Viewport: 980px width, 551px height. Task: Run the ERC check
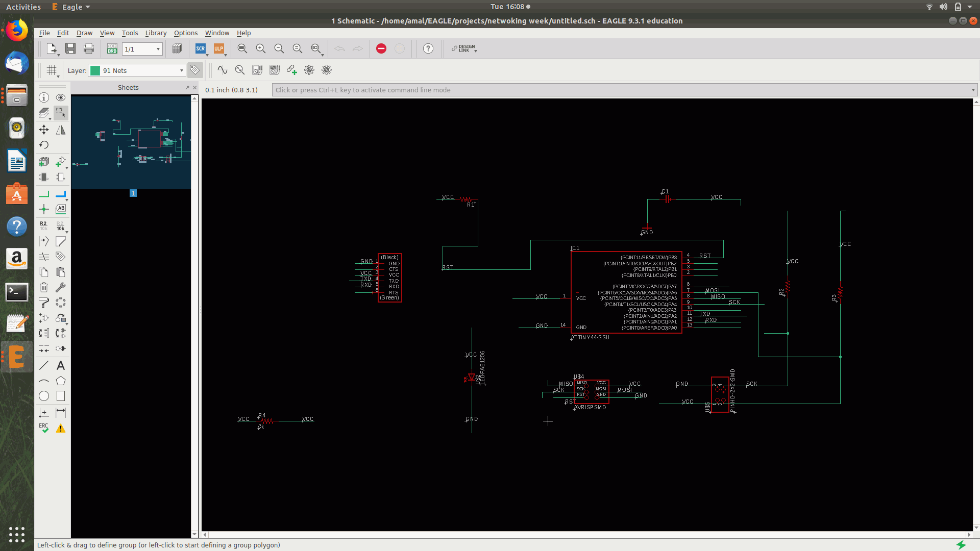click(x=44, y=428)
